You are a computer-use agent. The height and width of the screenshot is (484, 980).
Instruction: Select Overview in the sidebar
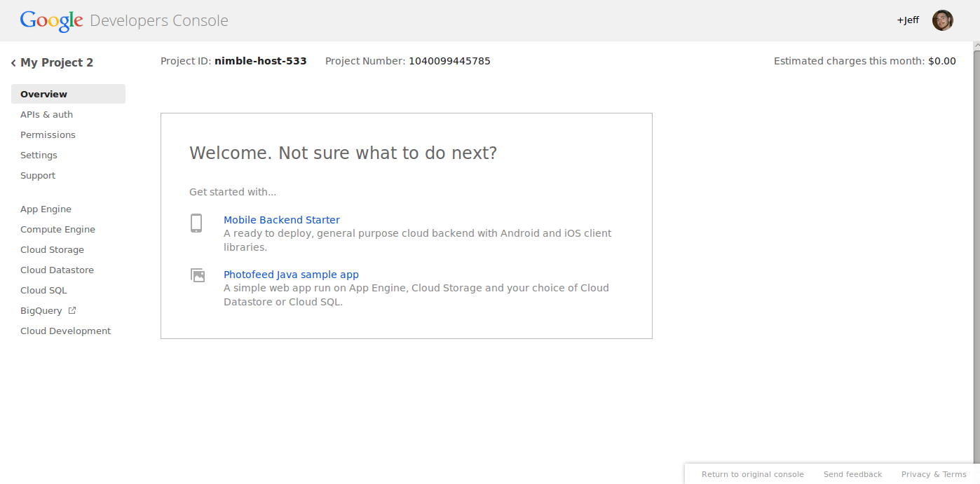(x=43, y=94)
